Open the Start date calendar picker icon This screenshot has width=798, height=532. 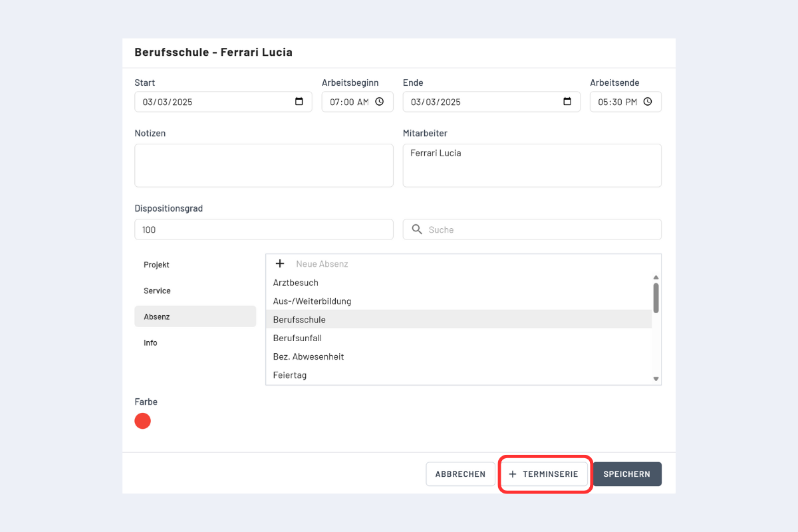point(299,102)
